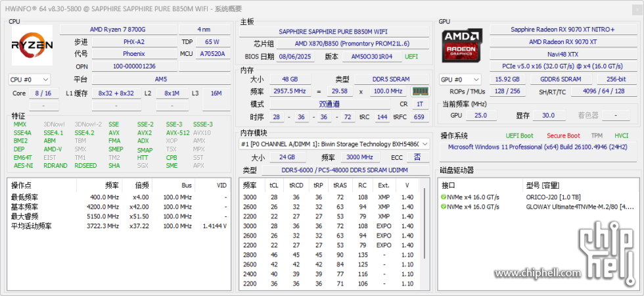Click the 双通道 memory mode field

pos(329,105)
